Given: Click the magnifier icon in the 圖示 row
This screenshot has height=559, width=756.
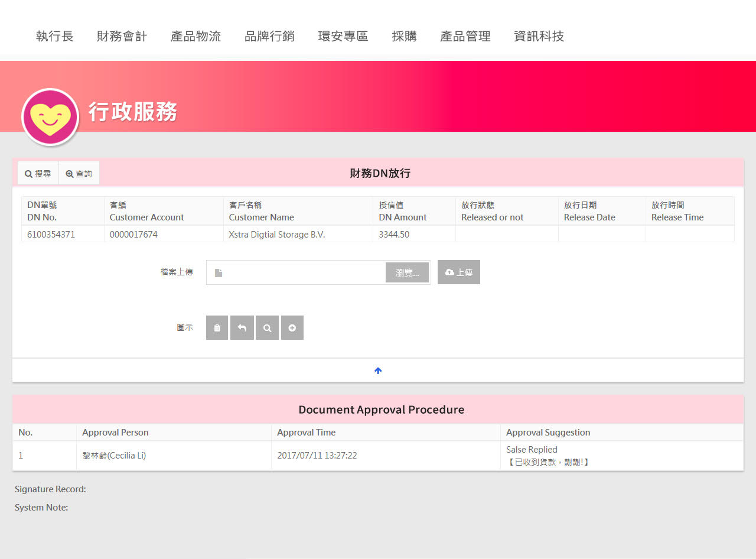Looking at the screenshot, I should coord(267,328).
